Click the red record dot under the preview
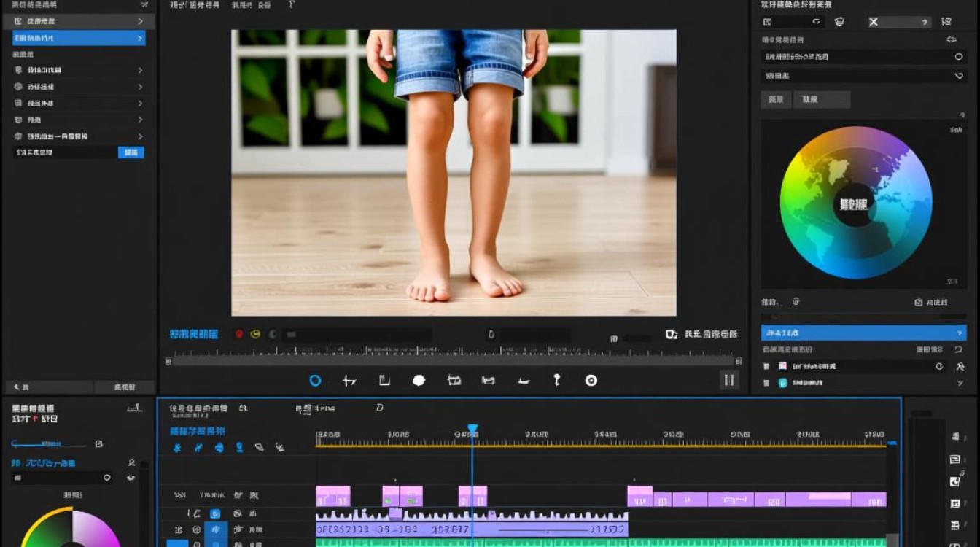This screenshot has height=547, width=980. tap(238, 334)
